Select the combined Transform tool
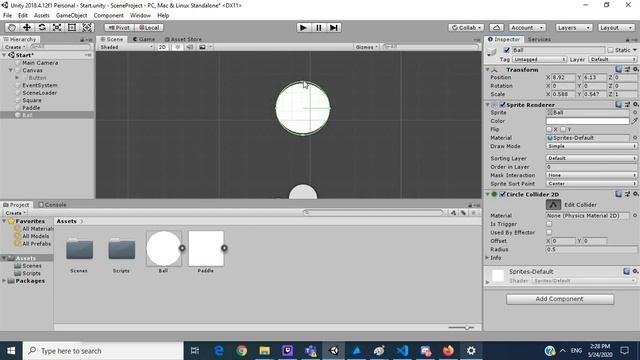Viewport: 640px width, 360px height. click(87, 27)
